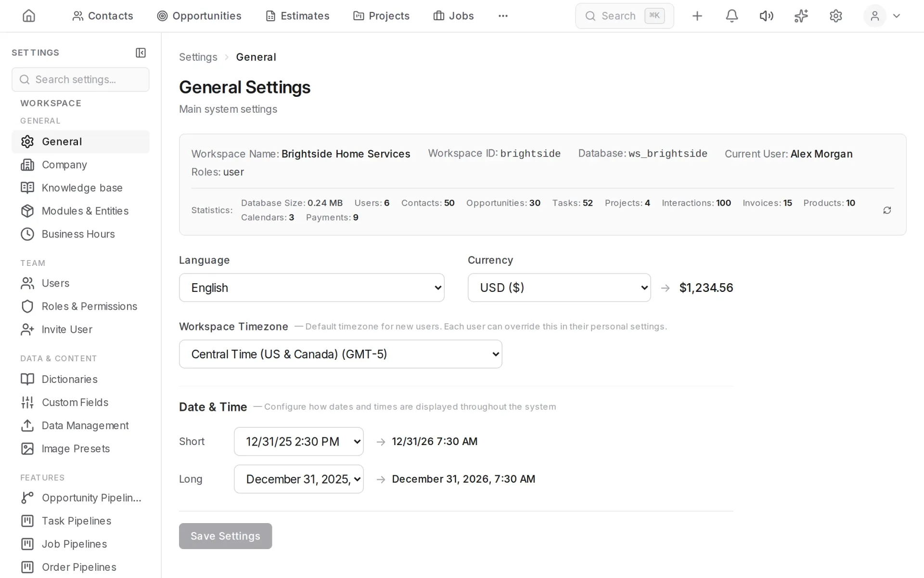Open Contacts in top navigation

pos(103,16)
